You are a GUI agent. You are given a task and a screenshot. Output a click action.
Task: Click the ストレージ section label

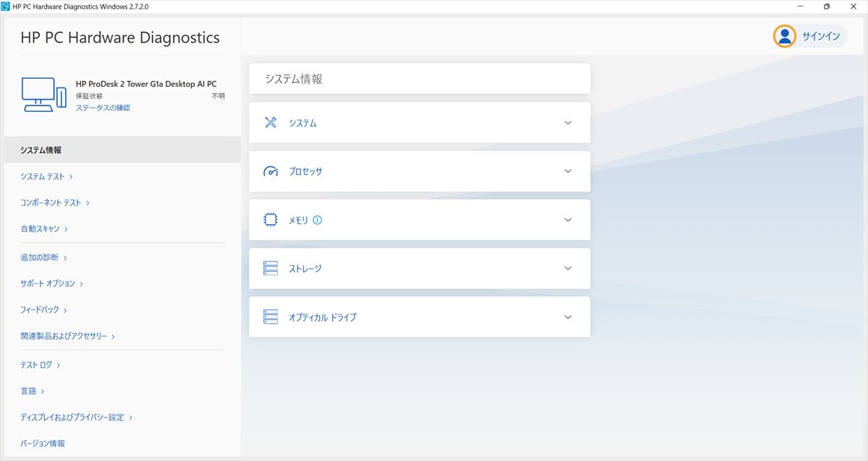pyautogui.click(x=305, y=269)
